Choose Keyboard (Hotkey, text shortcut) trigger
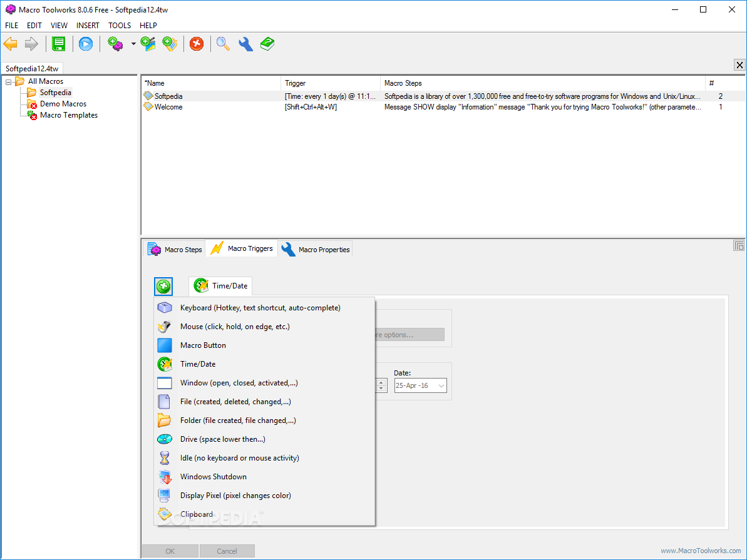The height and width of the screenshot is (560, 747). 264,308
